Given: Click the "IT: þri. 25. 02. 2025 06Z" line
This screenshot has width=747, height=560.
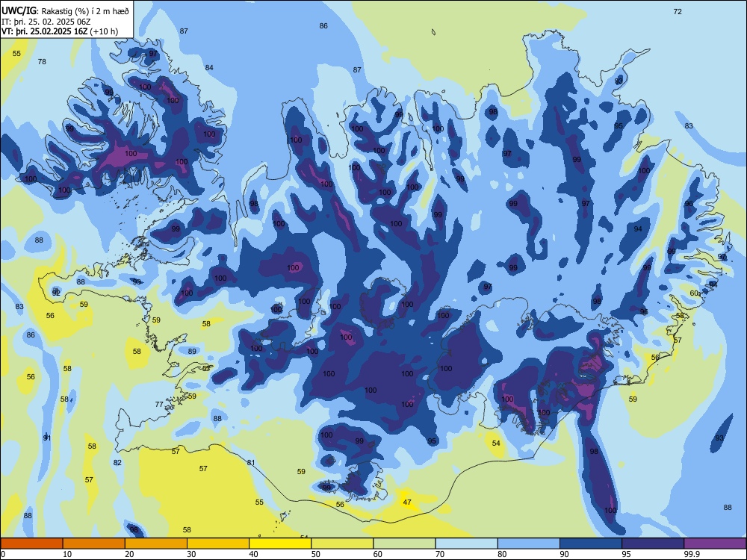Looking at the screenshot, I should coord(46,22).
